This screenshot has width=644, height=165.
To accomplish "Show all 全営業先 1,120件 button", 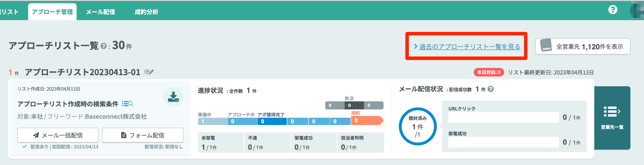I will tap(583, 46).
